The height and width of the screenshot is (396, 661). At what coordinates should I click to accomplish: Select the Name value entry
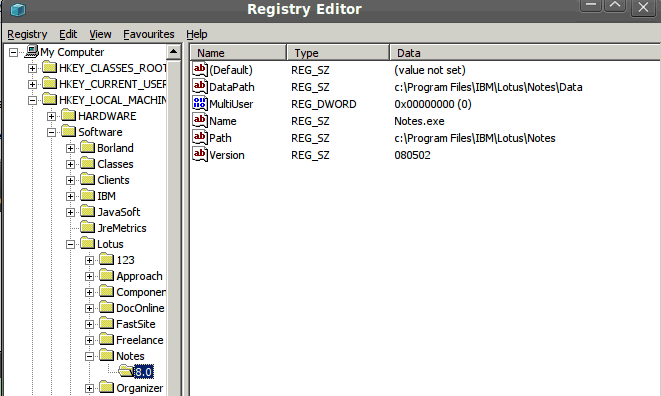(x=223, y=121)
